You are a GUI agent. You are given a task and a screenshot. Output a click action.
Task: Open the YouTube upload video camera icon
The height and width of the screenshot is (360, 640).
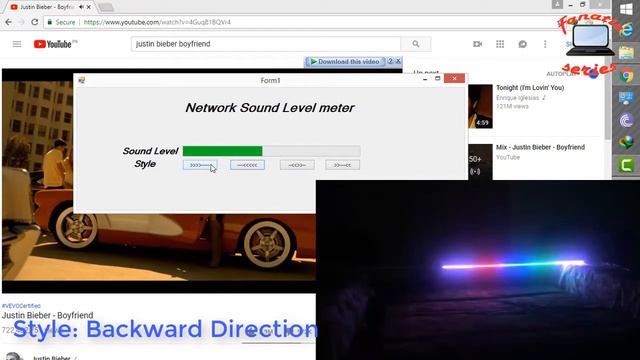478,44
